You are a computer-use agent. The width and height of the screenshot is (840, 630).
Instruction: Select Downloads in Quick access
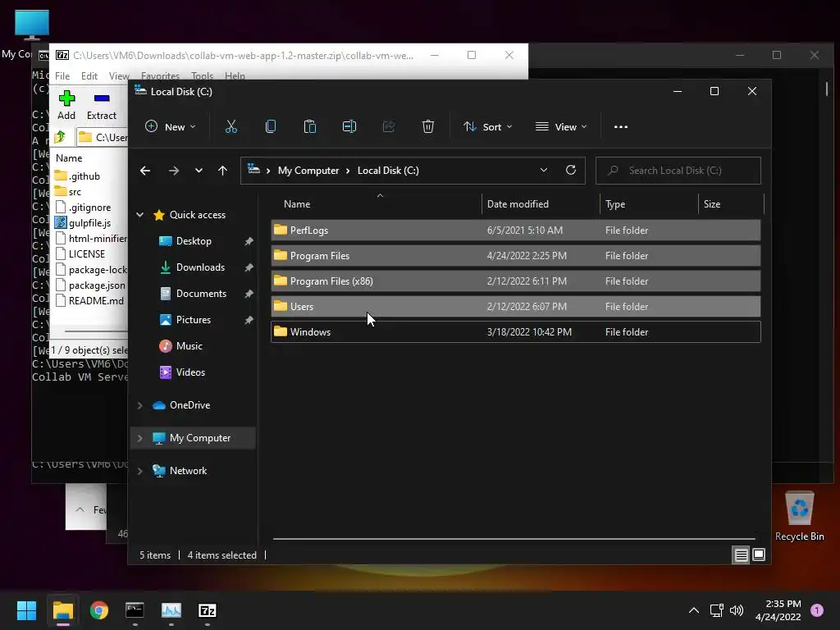pyautogui.click(x=200, y=267)
